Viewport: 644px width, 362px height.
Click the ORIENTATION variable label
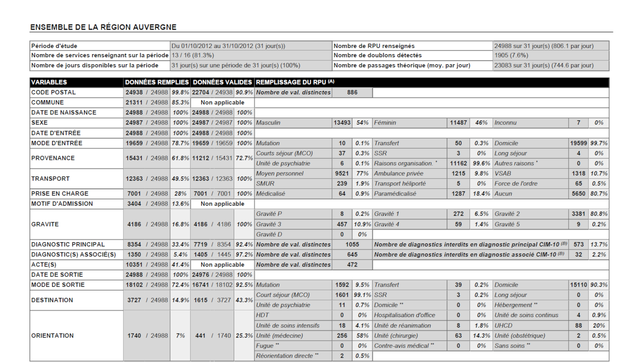tap(52, 336)
